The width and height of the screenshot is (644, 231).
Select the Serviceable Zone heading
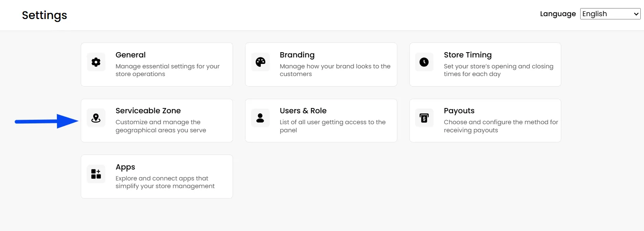click(x=148, y=110)
